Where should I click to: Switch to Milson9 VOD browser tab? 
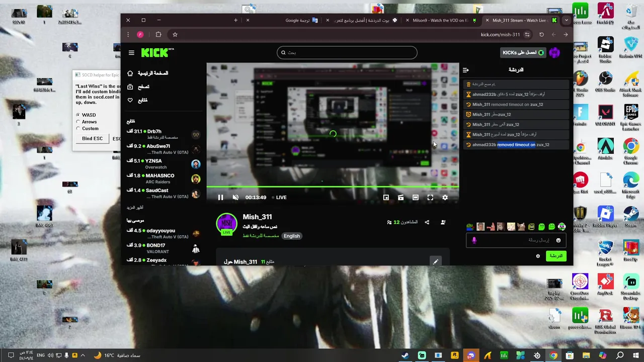tap(441, 21)
